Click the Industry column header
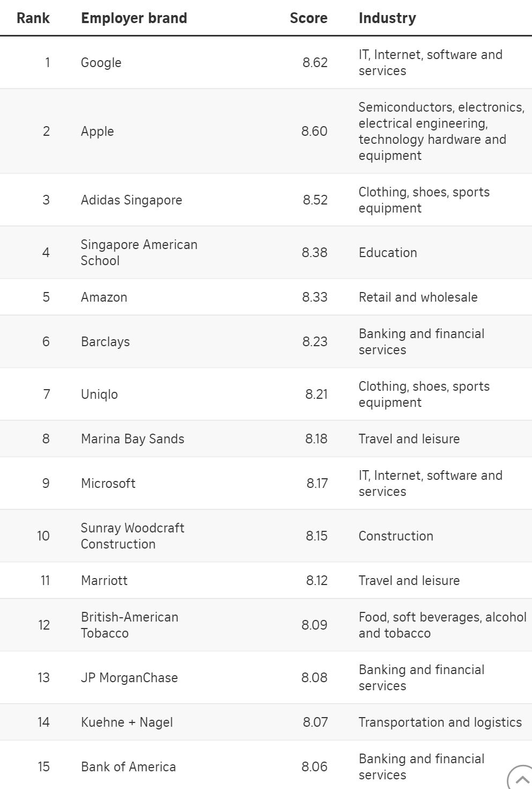The height and width of the screenshot is (789, 532). point(387,18)
